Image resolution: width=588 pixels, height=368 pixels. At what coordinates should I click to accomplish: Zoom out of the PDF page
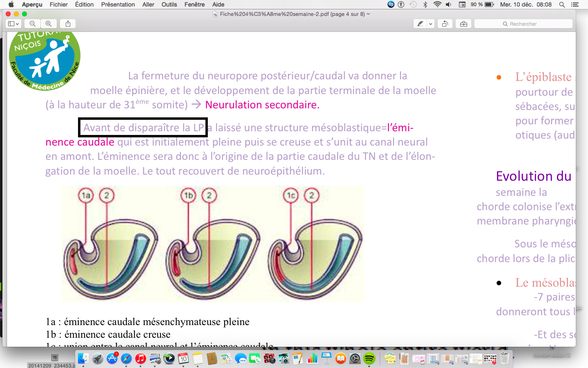click(33, 24)
